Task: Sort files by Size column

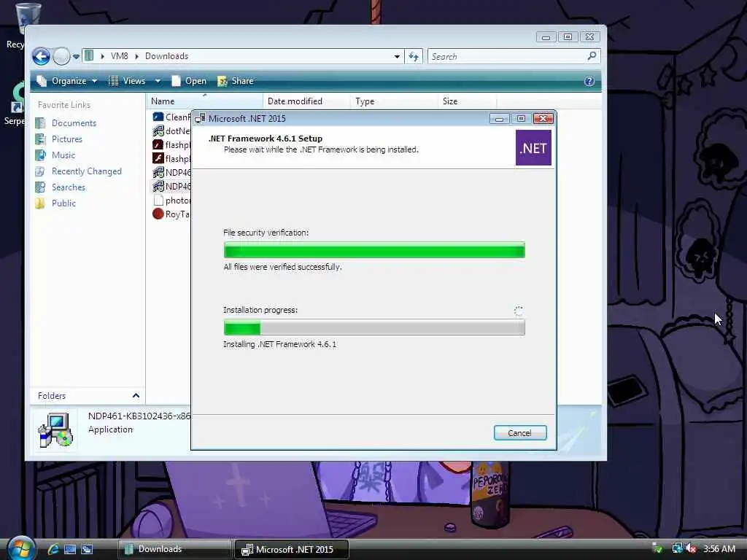Action: click(468, 101)
